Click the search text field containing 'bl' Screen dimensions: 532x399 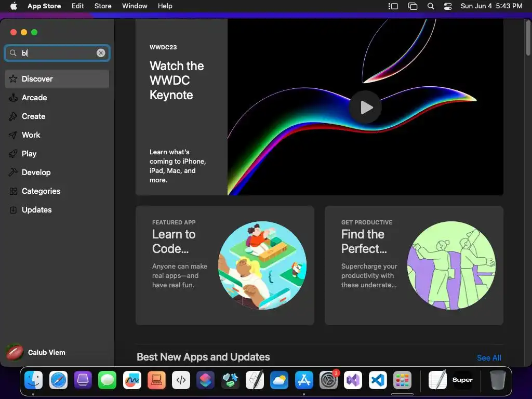(57, 53)
